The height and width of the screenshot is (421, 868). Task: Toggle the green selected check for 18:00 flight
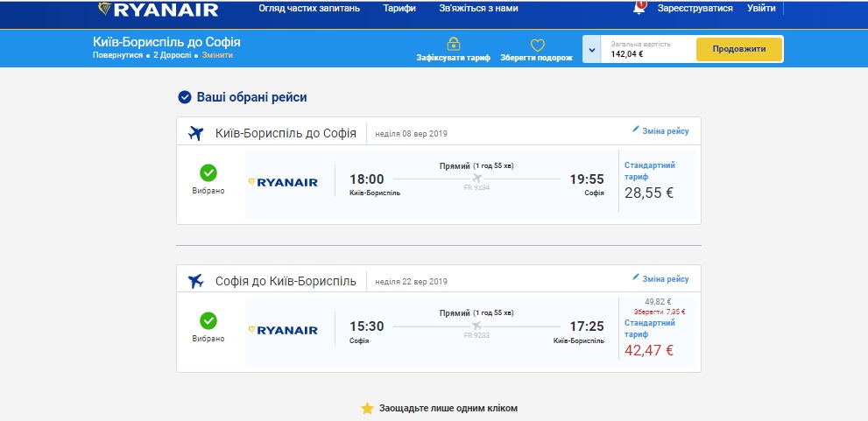pos(208,172)
